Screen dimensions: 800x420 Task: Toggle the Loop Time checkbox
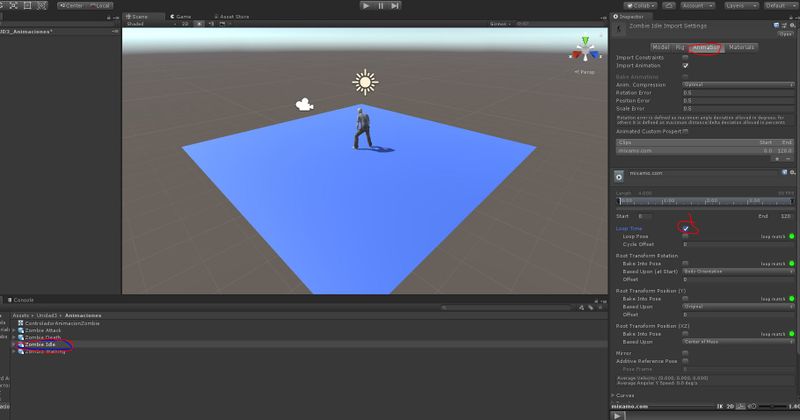pos(686,229)
